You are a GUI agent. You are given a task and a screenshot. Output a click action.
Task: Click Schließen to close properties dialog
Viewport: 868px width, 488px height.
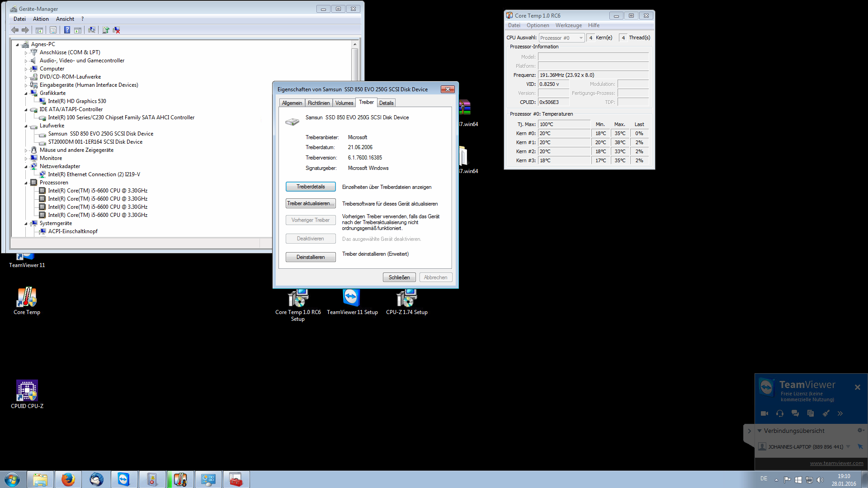(x=399, y=277)
